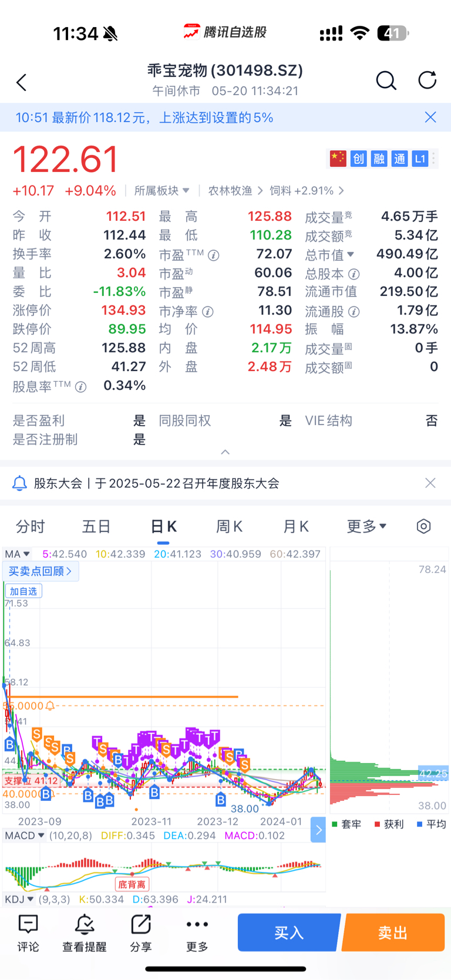Tap the 卖出 sell button
The image size is (451, 980).
click(393, 932)
